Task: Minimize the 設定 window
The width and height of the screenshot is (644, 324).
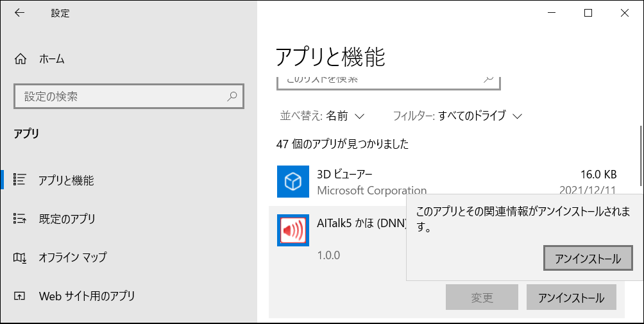Action: click(552, 13)
